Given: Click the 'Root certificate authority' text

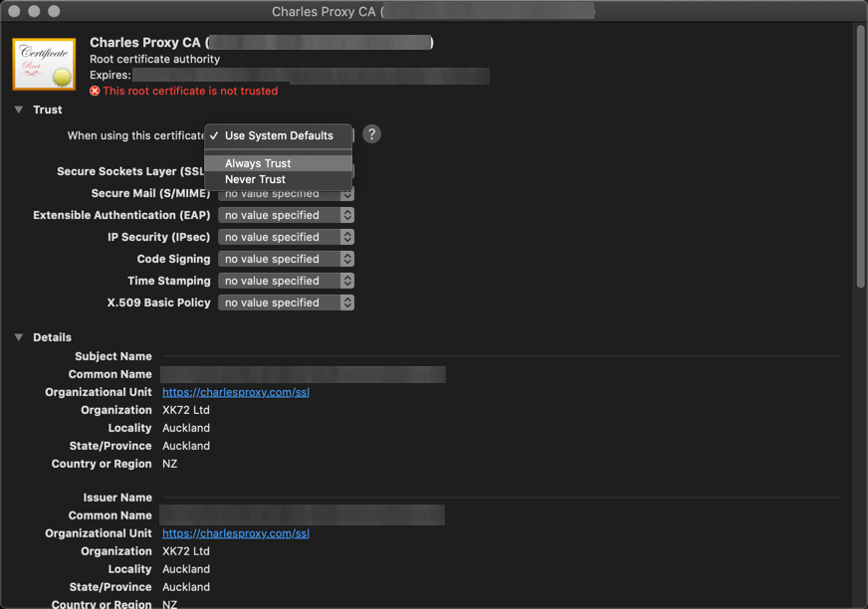Looking at the screenshot, I should pos(154,60).
